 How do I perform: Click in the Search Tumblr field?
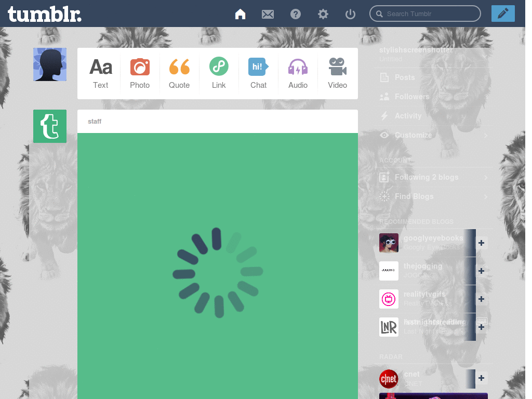coord(425,14)
